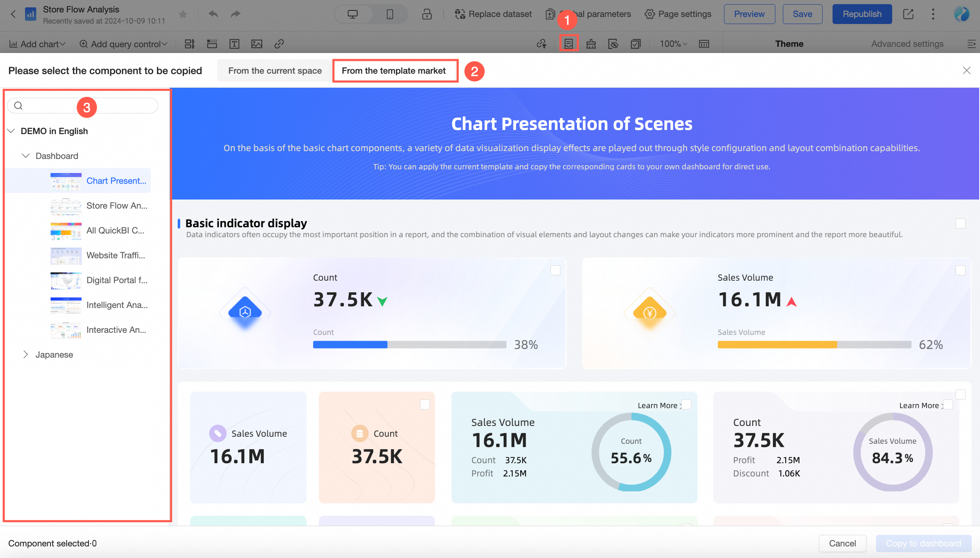Click the lock dashboard icon

pyautogui.click(x=427, y=14)
